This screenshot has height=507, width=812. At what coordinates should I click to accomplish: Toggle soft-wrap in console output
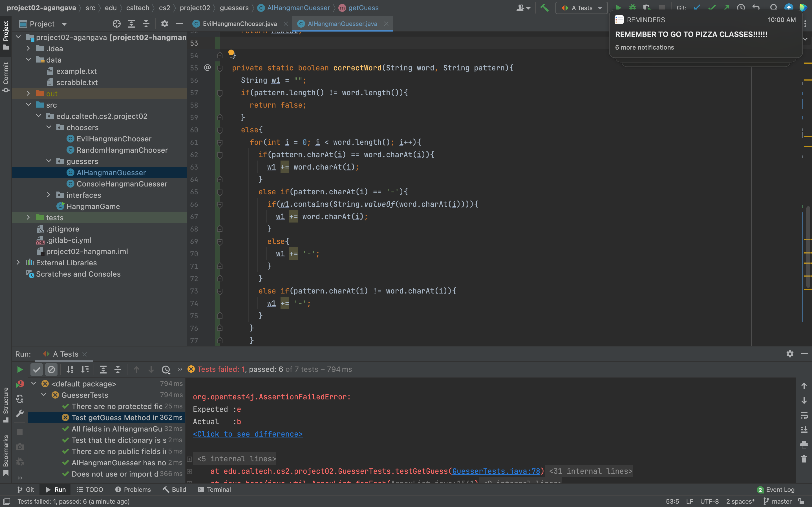pyautogui.click(x=804, y=415)
